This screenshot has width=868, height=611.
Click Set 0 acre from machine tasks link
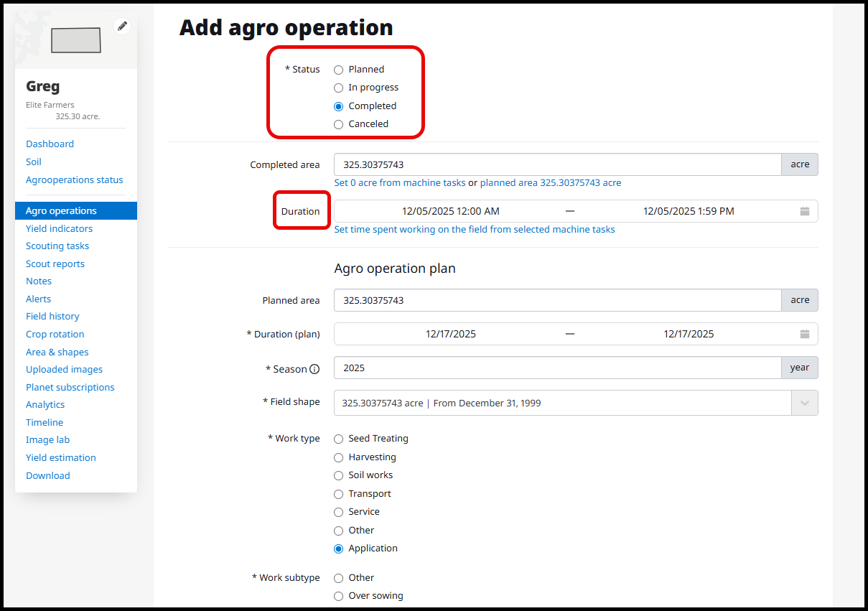400,183
